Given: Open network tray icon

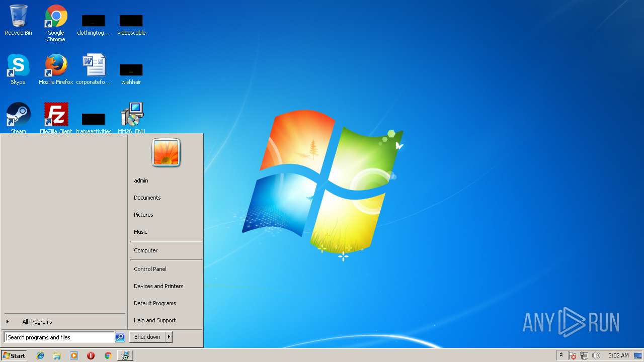Looking at the screenshot, I should (584, 355).
